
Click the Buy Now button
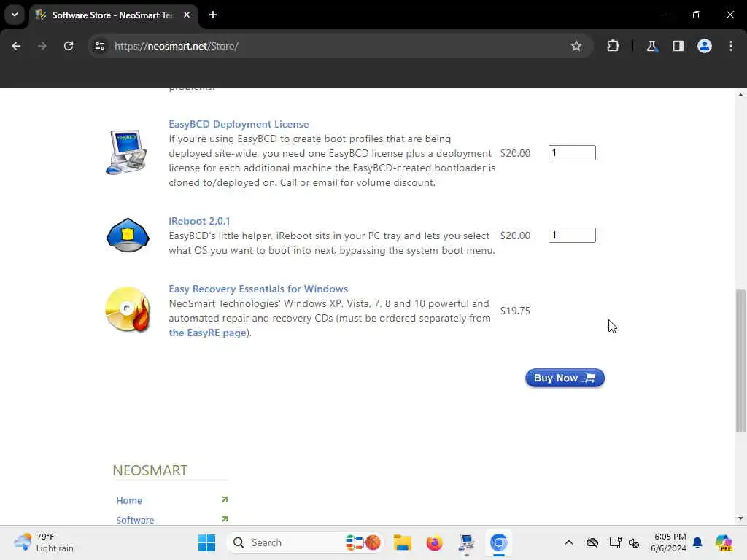click(x=565, y=378)
